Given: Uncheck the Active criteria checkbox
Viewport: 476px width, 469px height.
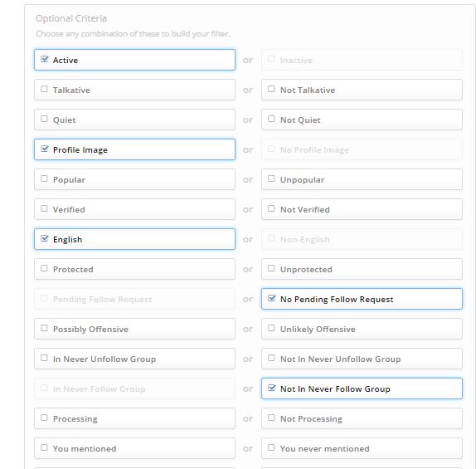Looking at the screenshot, I should point(44,59).
